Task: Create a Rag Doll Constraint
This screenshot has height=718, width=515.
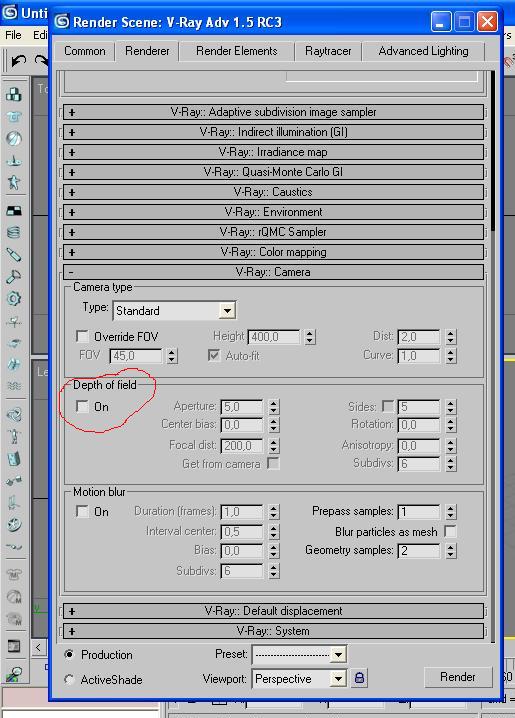Action: click(x=14, y=436)
